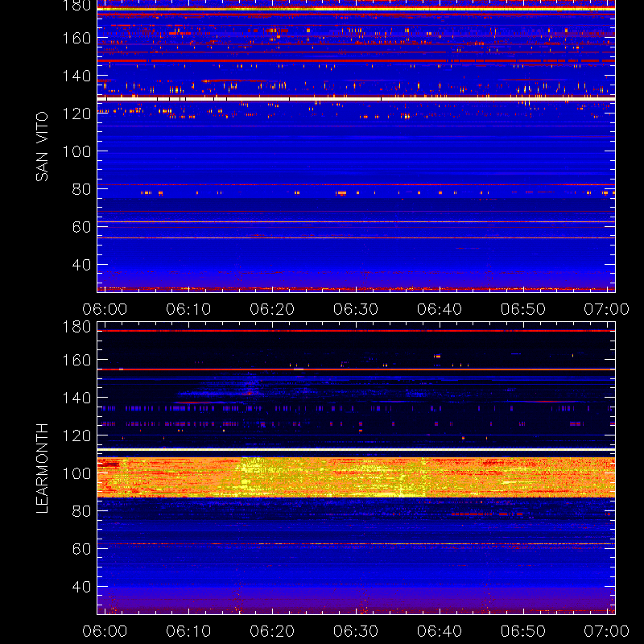
Task: Pick the 100 label on Learmonth axis
Action: (76, 473)
